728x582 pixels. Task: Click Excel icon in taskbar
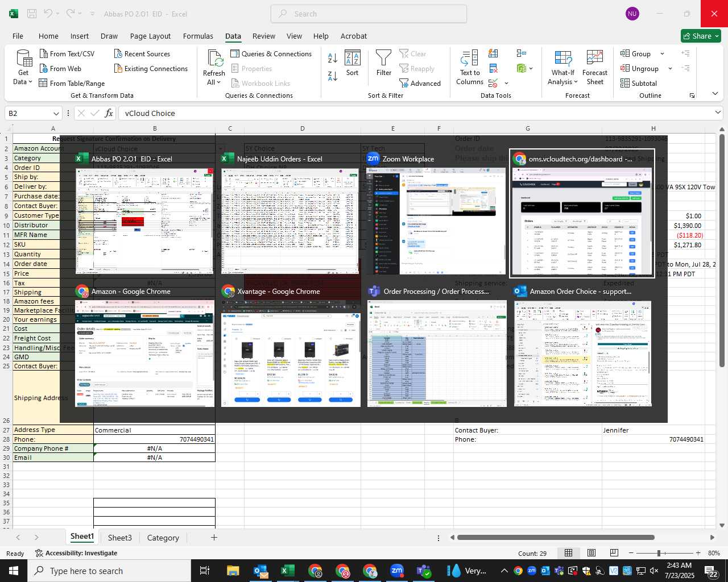pyautogui.click(x=288, y=571)
